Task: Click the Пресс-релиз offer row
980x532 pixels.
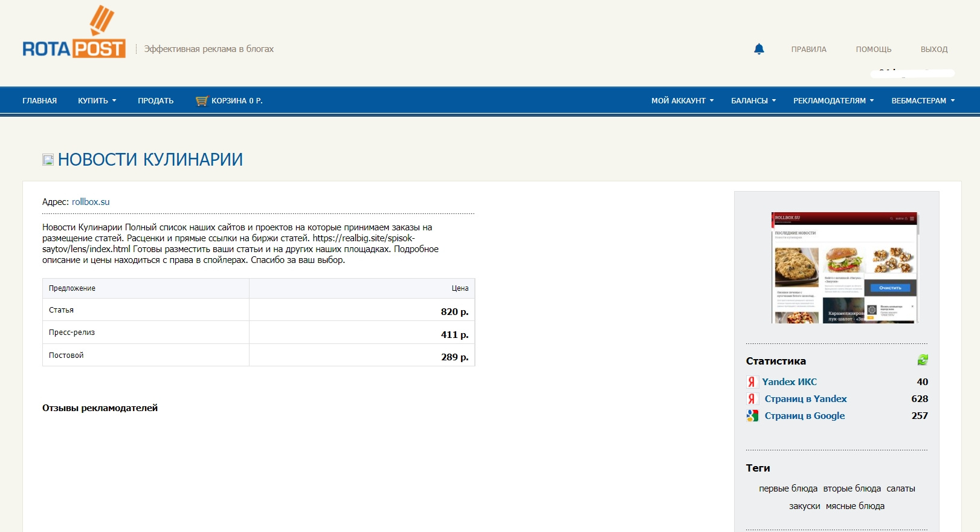Action: tap(259, 332)
